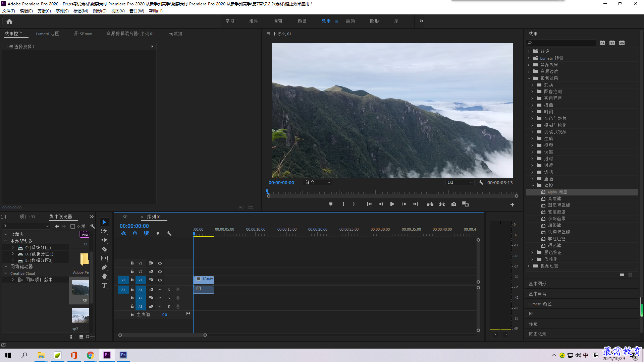The width and height of the screenshot is (644, 362).
Task: Click the Lift button
Action: [430, 204]
